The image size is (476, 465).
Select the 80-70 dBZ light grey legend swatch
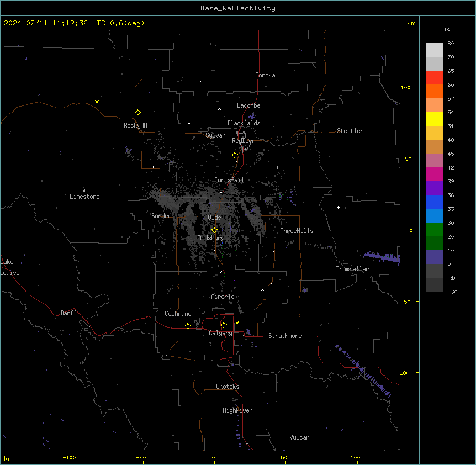click(x=434, y=50)
